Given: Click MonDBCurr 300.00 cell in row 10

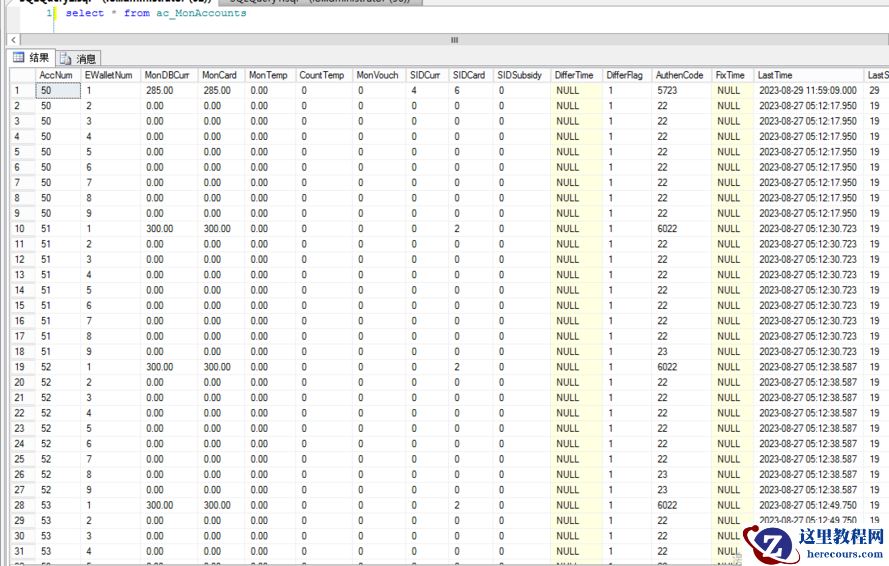Looking at the screenshot, I should pos(160,229).
